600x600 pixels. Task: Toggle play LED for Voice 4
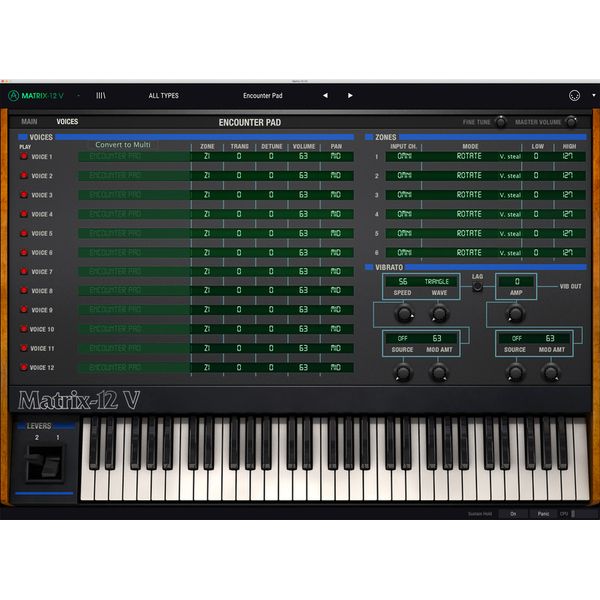tap(24, 214)
